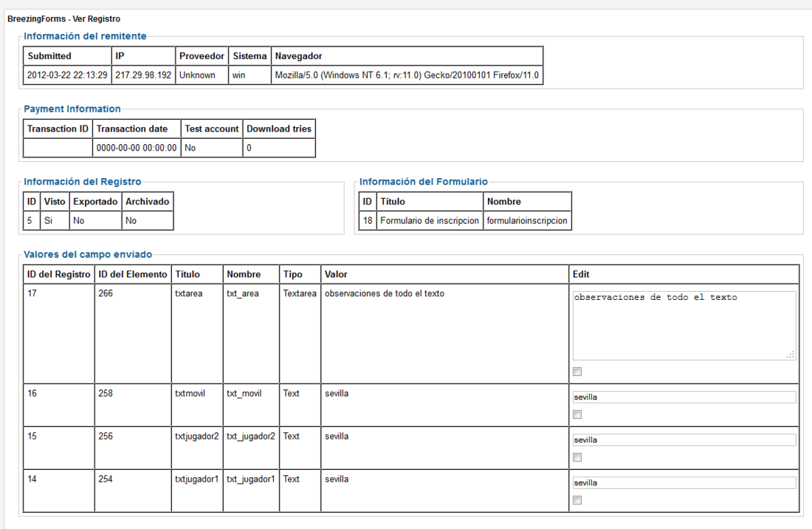Click record ID 17
Image resolution: width=812 pixels, height=529 pixels.
coord(32,293)
